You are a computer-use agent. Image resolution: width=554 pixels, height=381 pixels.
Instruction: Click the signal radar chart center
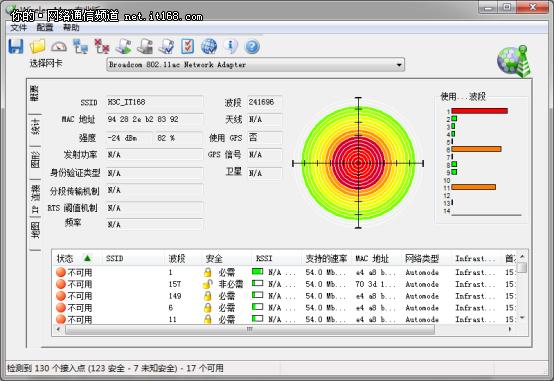[x=358, y=163]
